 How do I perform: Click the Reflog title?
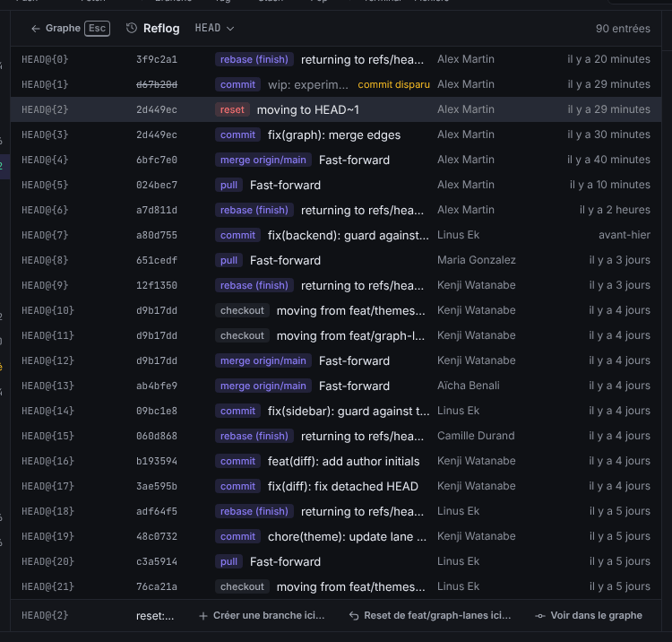pos(161,29)
